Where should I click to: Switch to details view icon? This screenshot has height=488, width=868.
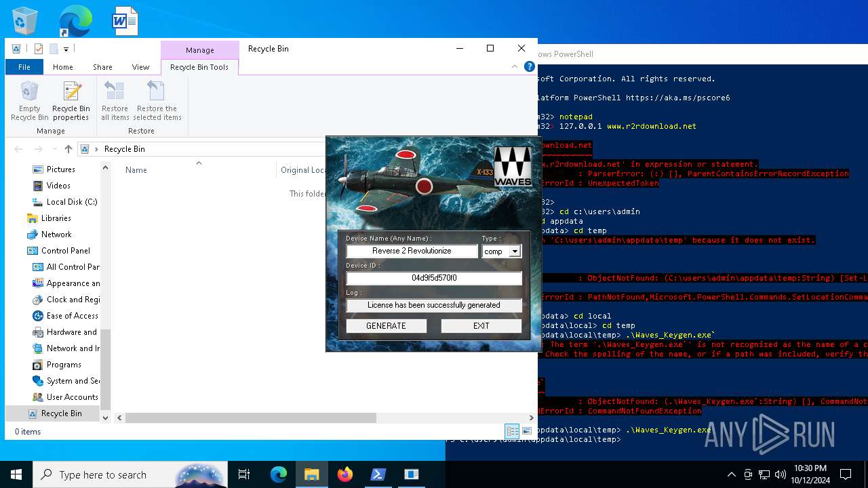coord(512,431)
